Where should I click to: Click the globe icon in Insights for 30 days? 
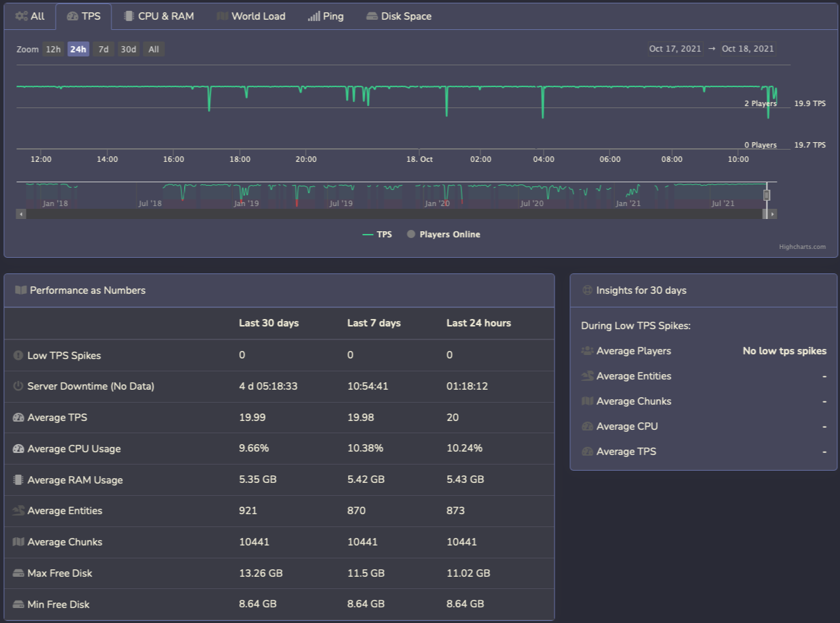pyautogui.click(x=586, y=290)
